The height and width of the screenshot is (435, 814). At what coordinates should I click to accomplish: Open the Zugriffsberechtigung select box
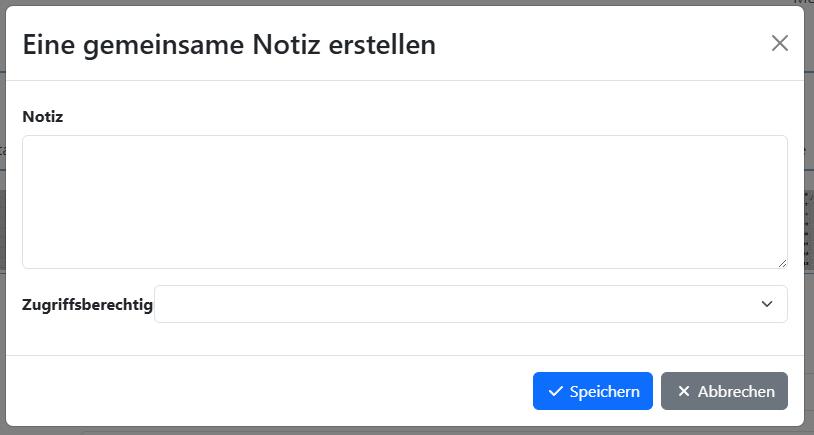click(x=470, y=304)
